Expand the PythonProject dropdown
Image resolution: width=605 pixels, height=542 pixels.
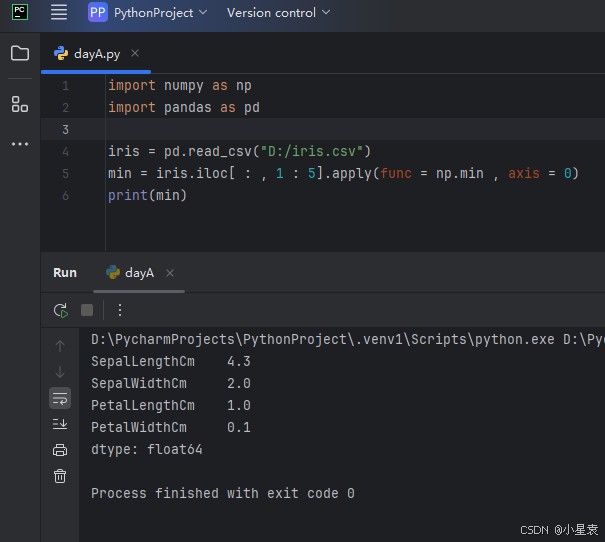(x=148, y=13)
